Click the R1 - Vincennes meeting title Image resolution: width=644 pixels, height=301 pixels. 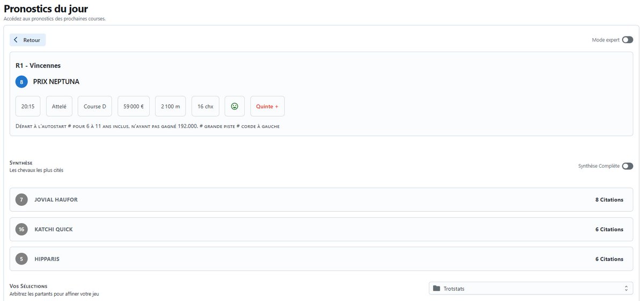(38, 66)
